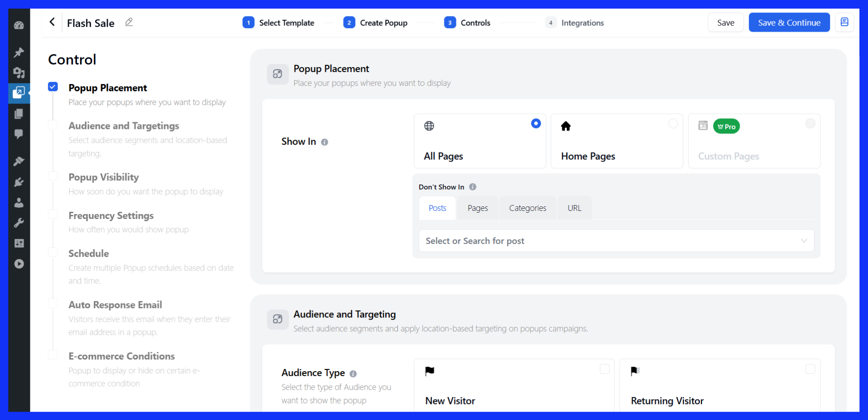
Task: Open the Plugins icon in sidebar
Action: coord(19,182)
